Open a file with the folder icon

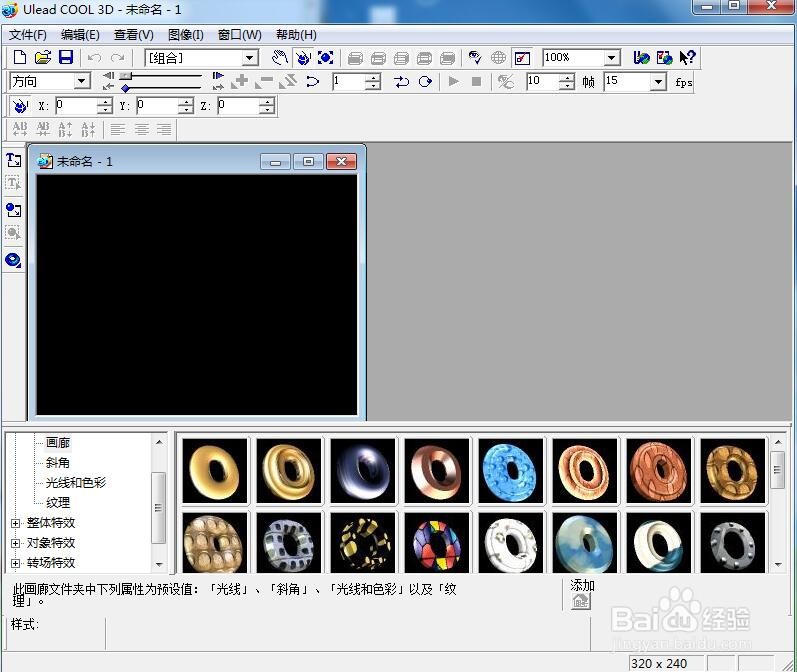click(43, 57)
